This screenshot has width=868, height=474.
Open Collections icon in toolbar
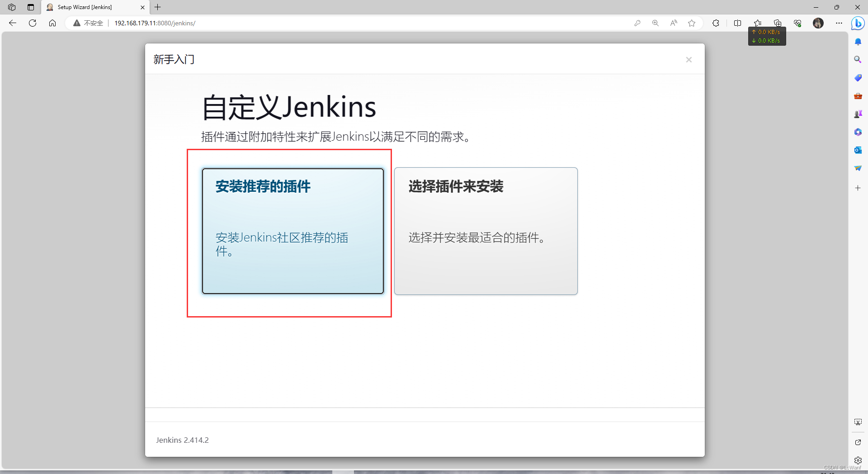(778, 23)
